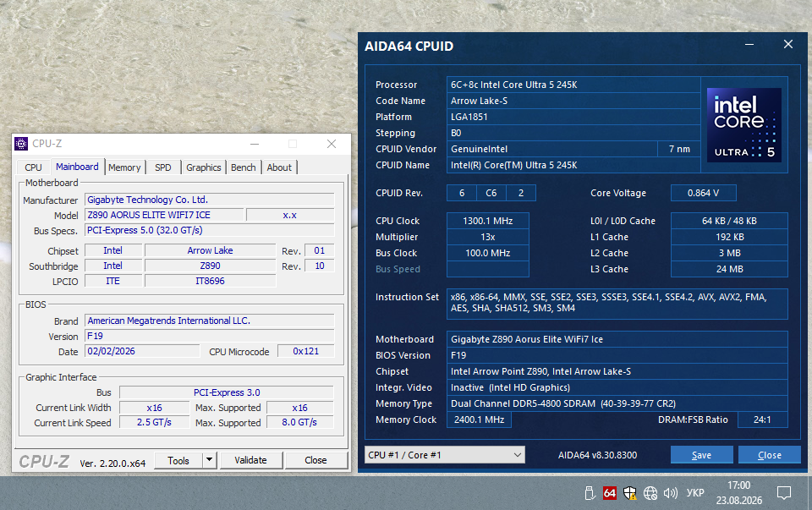Click the Instruction Set list field

(617, 304)
